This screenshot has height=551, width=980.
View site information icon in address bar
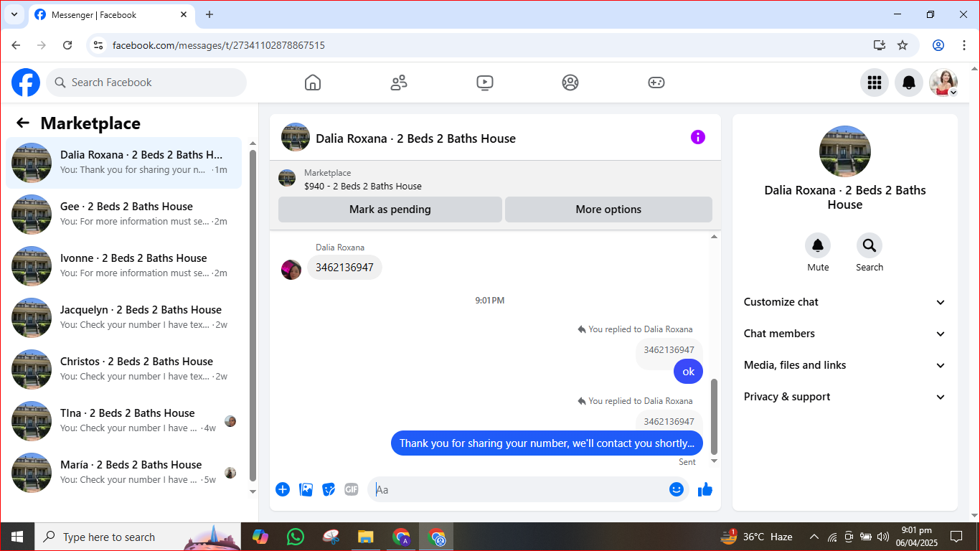point(99,45)
